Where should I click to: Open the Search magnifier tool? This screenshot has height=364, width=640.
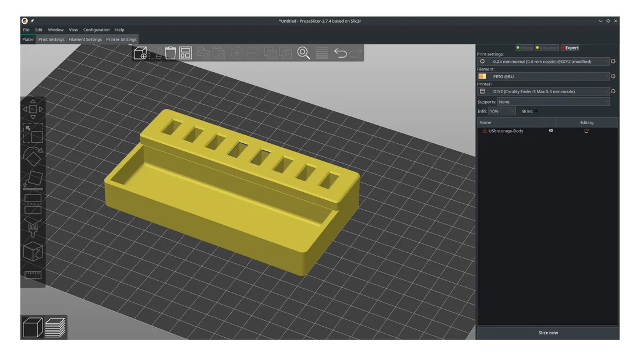(x=303, y=53)
